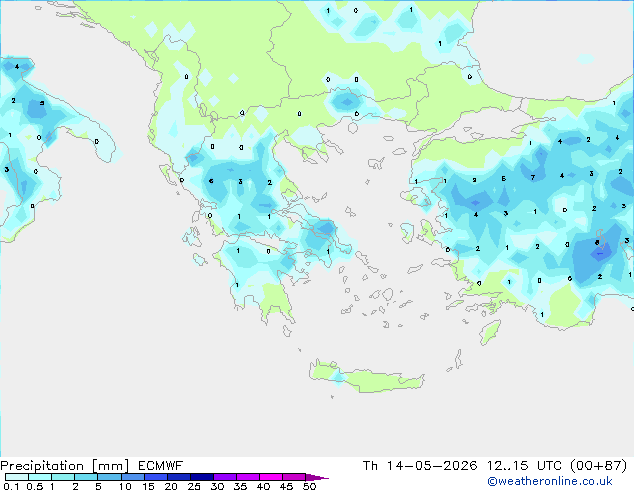Click the 'Precipitation [mm]' title text
This screenshot has height=490, width=634.
(x=65, y=466)
